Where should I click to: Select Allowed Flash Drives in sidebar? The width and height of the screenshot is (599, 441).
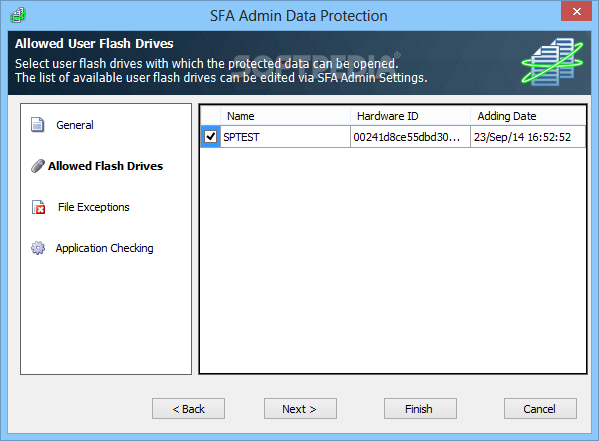[x=105, y=166]
